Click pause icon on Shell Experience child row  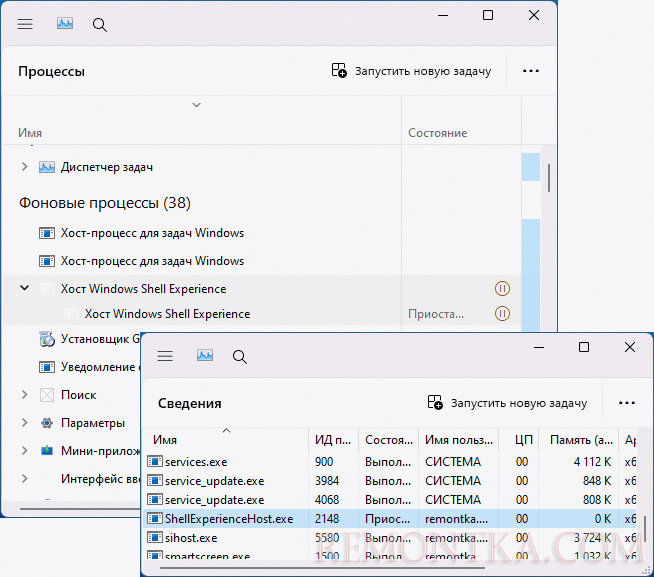[x=502, y=314]
